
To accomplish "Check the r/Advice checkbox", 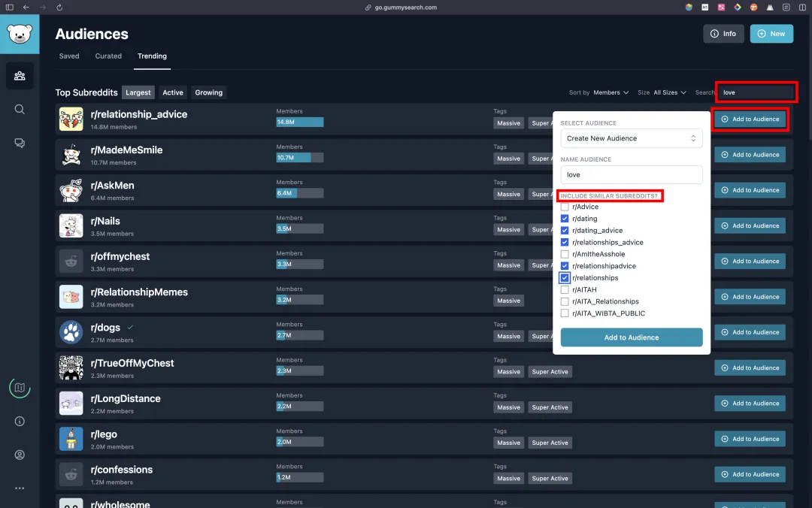I will tap(565, 207).
